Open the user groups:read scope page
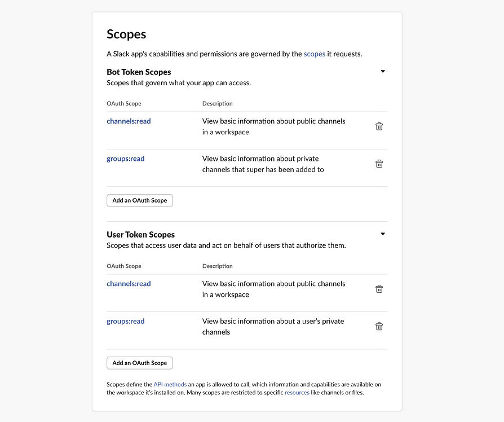Viewport: 504px width, 422px height. coord(125,321)
